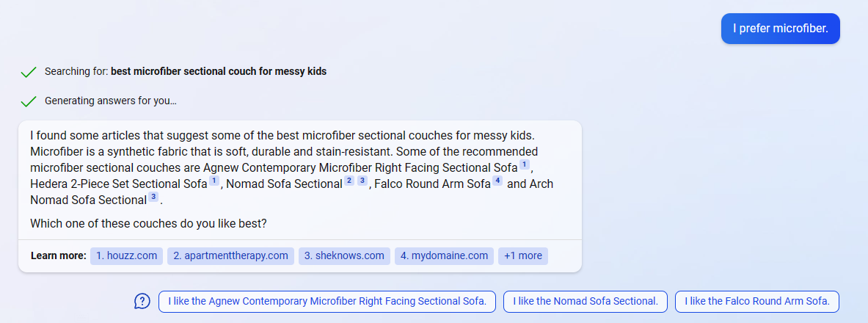Open the sheknows.com reference

(344, 255)
